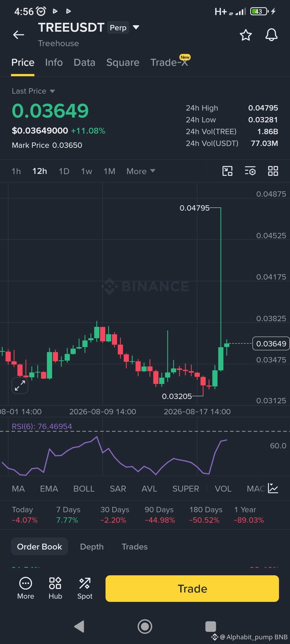
Task: Toggle the VOL indicator
Action: pos(223,489)
